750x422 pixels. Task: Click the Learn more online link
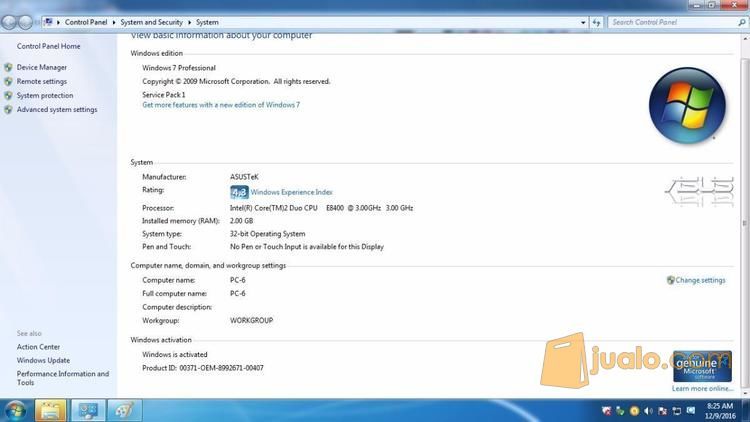click(702, 389)
